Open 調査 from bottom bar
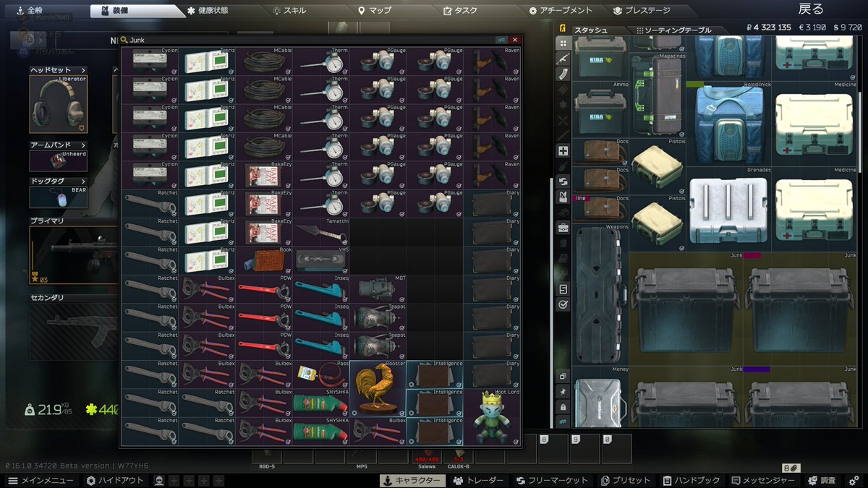The height and width of the screenshot is (488, 868). coord(822,481)
